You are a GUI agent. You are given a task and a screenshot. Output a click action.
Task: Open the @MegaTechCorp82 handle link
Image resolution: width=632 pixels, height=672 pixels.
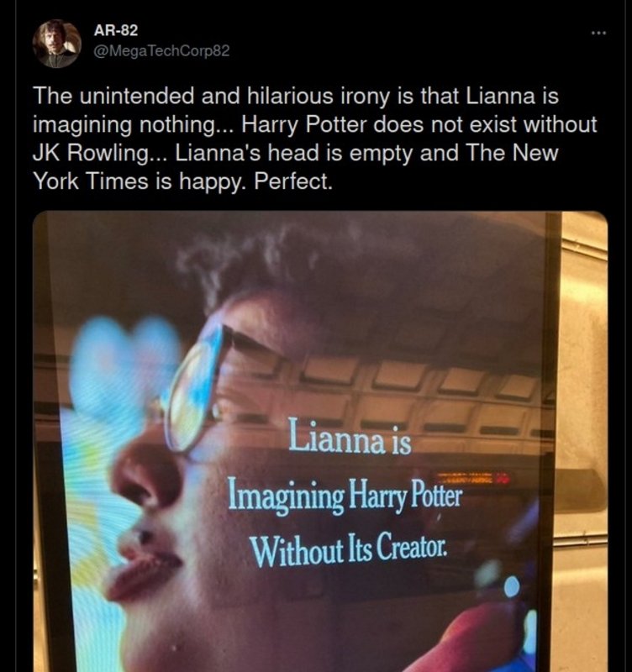161,51
